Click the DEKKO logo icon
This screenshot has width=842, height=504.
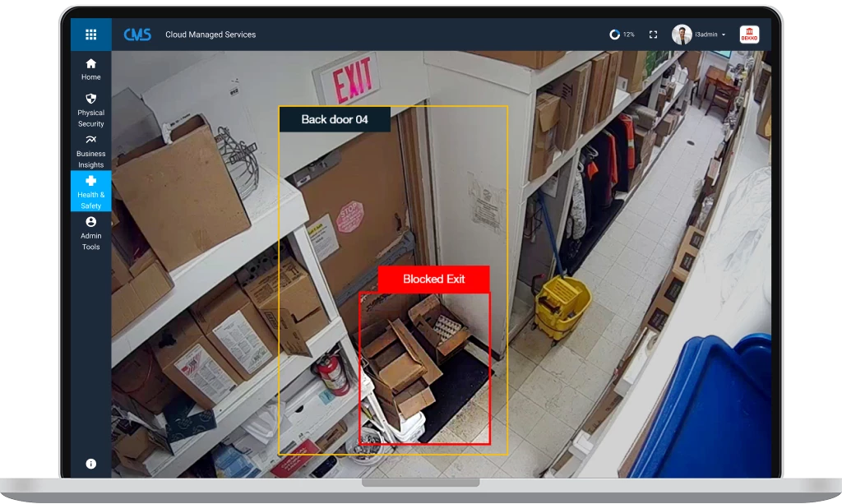coord(749,34)
